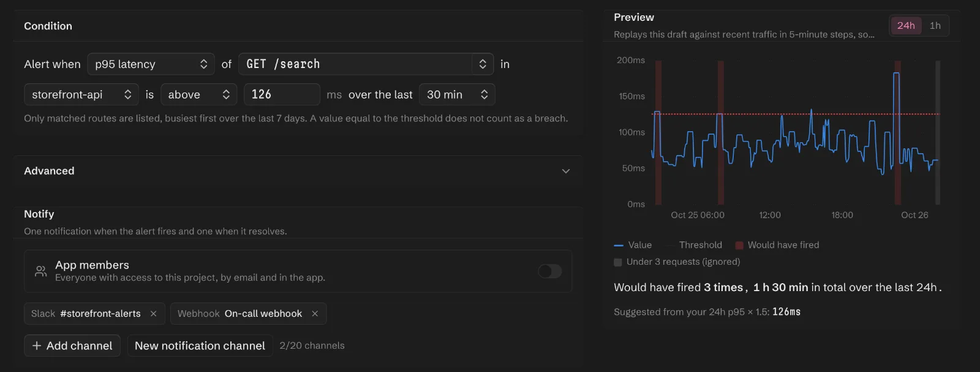Click the Oct 26 x-axis label
The image size is (980, 372).
tap(914, 215)
